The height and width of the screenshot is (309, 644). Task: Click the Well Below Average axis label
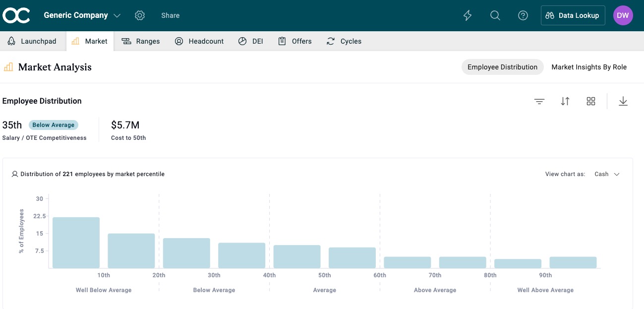(x=104, y=290)
